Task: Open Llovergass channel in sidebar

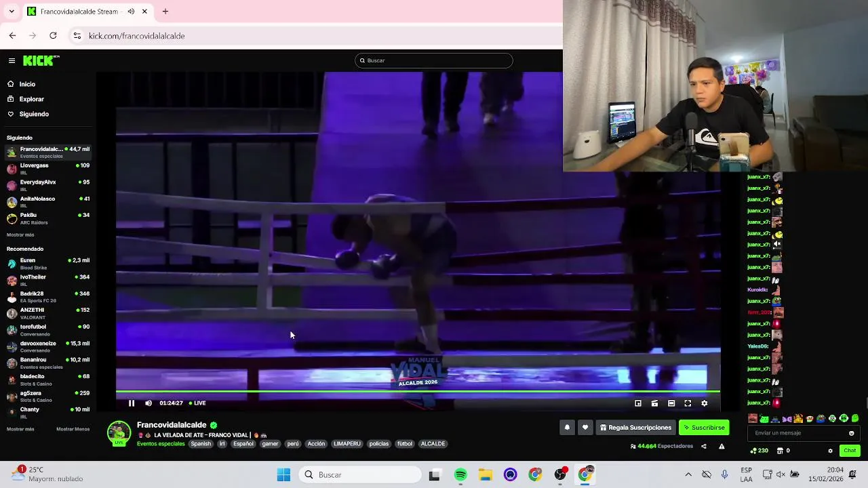Action: point(47,169)
